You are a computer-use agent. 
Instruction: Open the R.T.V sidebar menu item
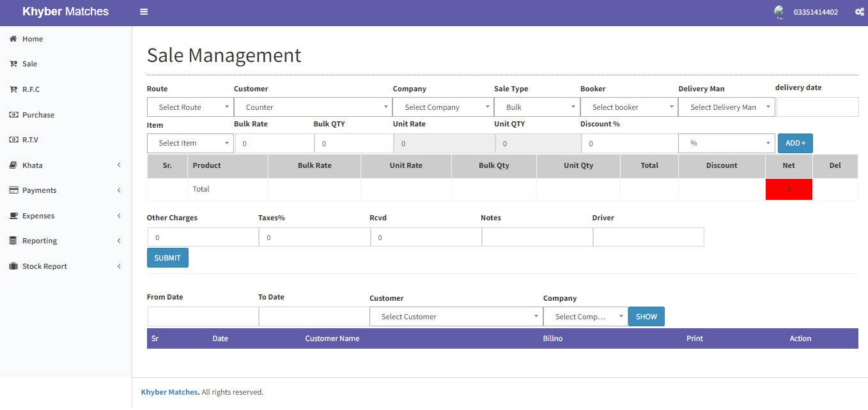click(31, 140)
